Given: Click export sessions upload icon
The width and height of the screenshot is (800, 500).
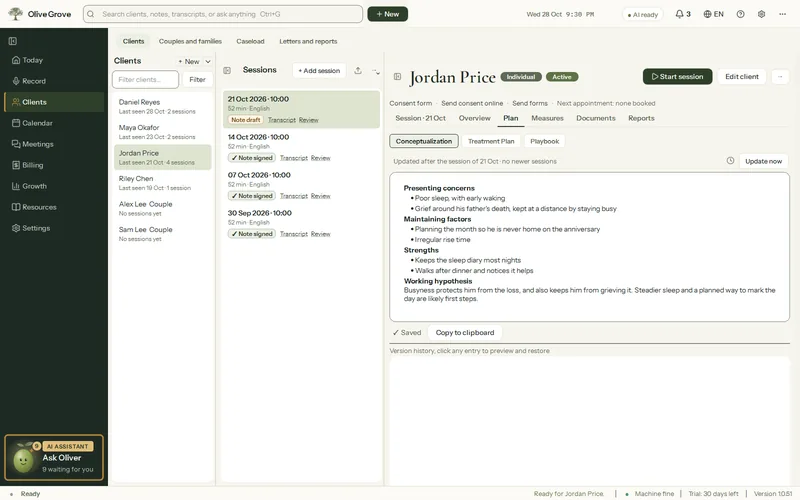Looking at the screenshot, I should pyautogui.click(x=358, y=70).
